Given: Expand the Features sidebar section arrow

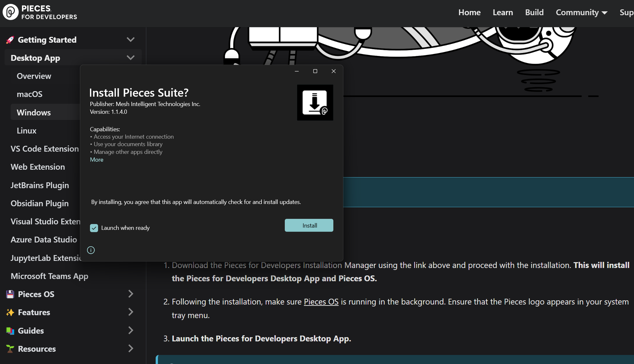Looking at the screenshot, I should tap(130, 312).
